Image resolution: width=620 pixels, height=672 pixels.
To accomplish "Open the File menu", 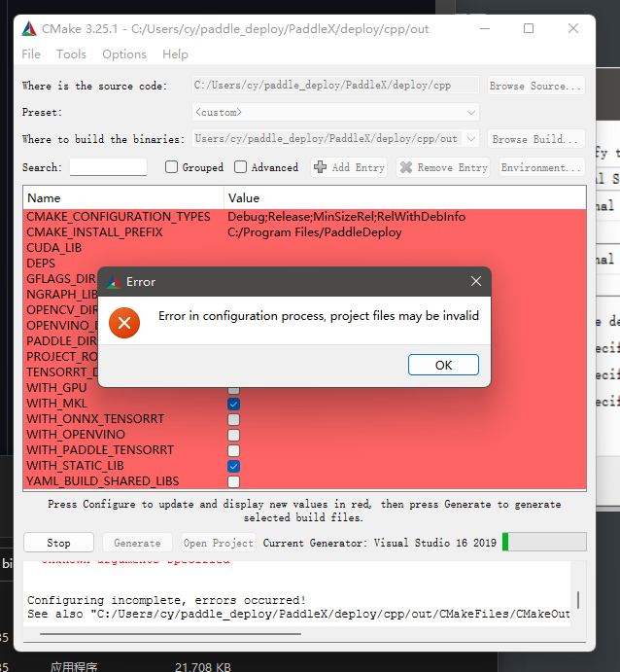I will tap(31, 54).
